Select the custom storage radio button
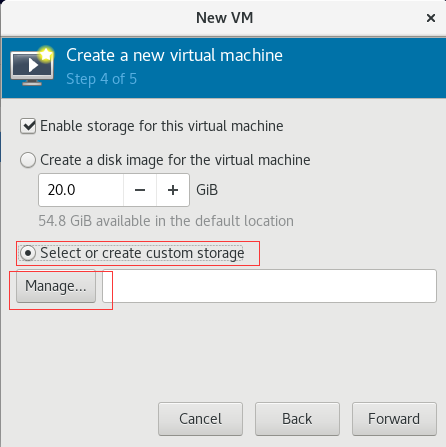446x447 pixels. pos(28,253)
